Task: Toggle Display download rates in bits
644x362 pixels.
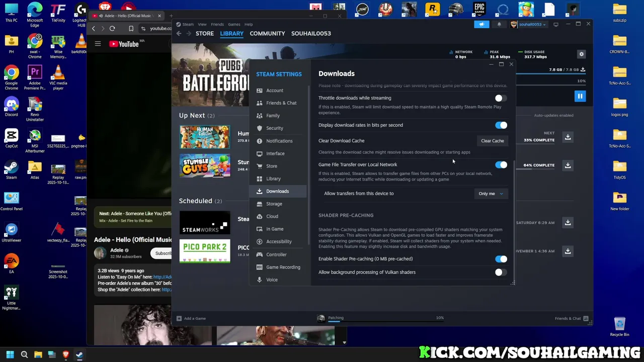Action: point(501,125)
